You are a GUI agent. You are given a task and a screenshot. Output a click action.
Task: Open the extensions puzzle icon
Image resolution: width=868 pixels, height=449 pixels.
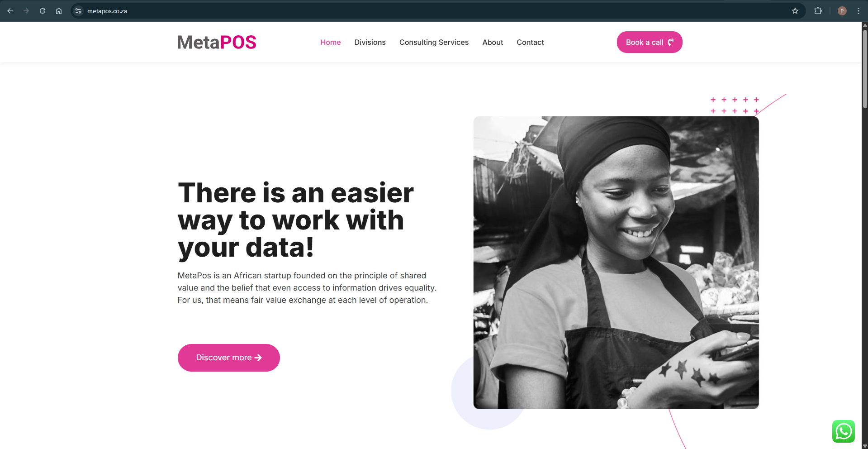pyautogui.click(x=818, y=11)
